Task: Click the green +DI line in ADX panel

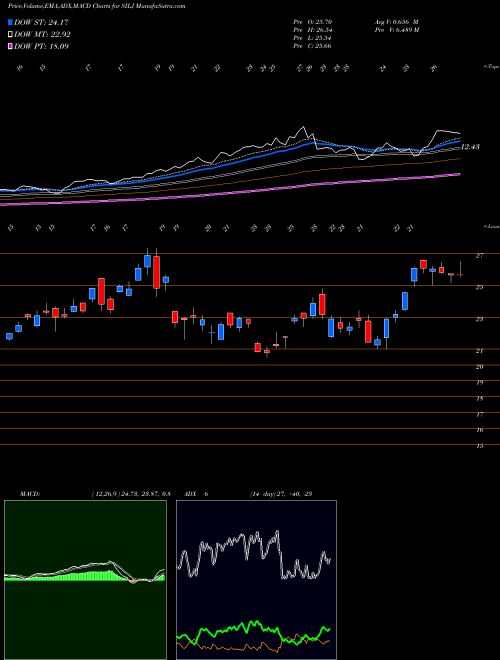Action: (x=253, y=630)
